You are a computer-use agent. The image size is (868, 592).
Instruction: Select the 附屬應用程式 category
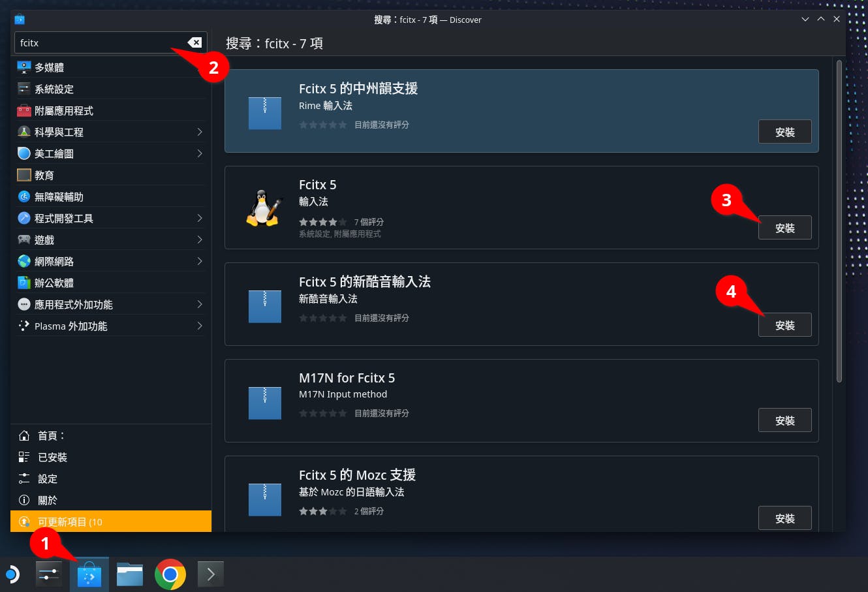tap(110, 110)
